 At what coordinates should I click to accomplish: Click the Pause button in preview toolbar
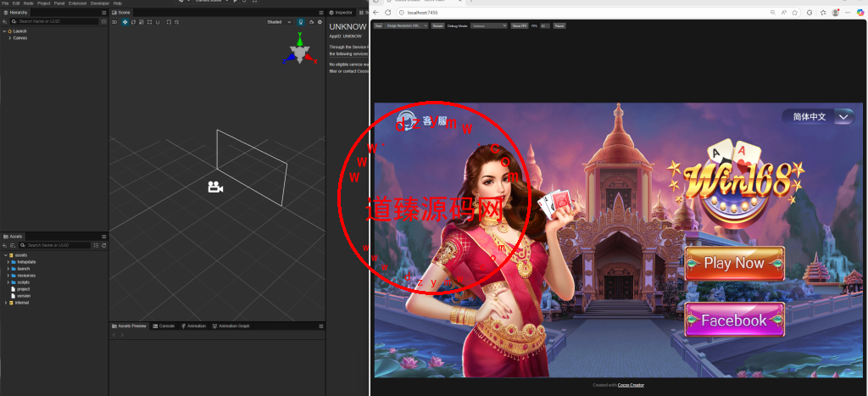(x=559, y=25)
